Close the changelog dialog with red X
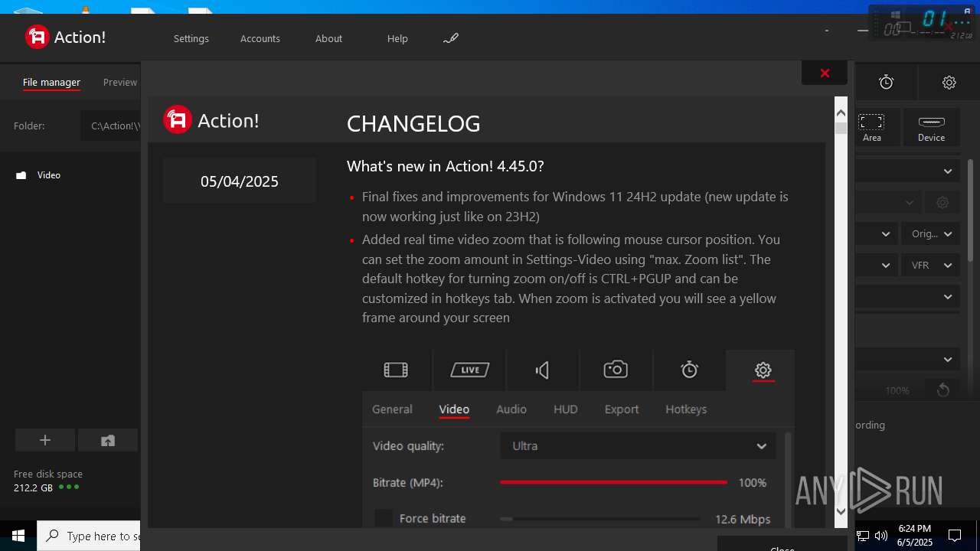Image resolution: width=980 pixels, height=551 pixels. tap(825, 73)
